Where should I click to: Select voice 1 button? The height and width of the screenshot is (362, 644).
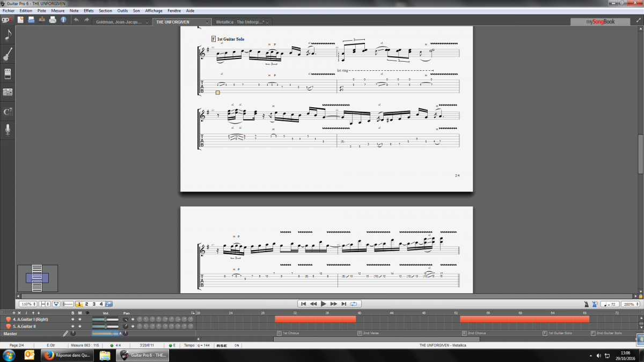[79, 304]
